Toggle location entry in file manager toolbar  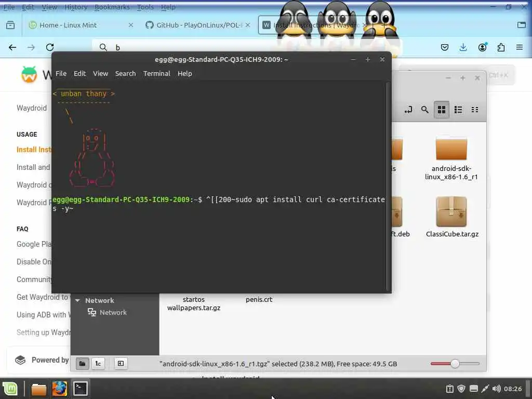pos(408,110)
